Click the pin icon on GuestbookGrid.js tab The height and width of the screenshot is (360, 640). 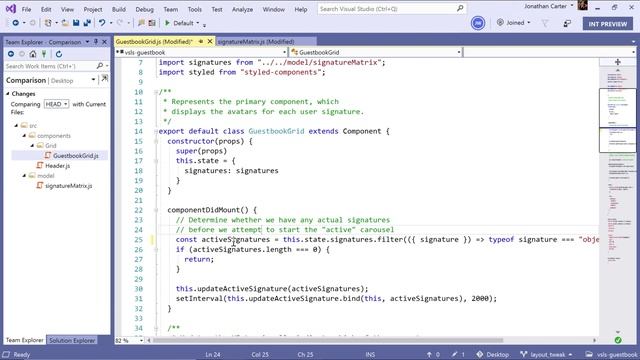click(x=201, y=42)
